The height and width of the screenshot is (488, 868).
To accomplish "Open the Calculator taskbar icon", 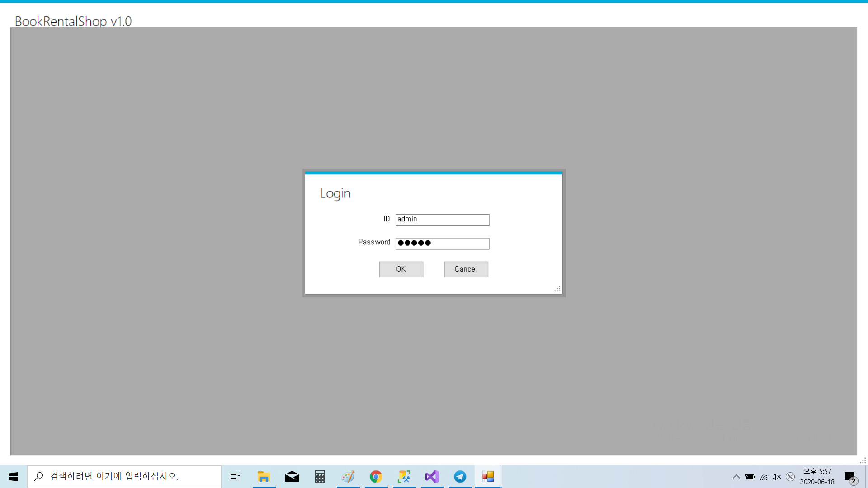I will coord(320,477).
